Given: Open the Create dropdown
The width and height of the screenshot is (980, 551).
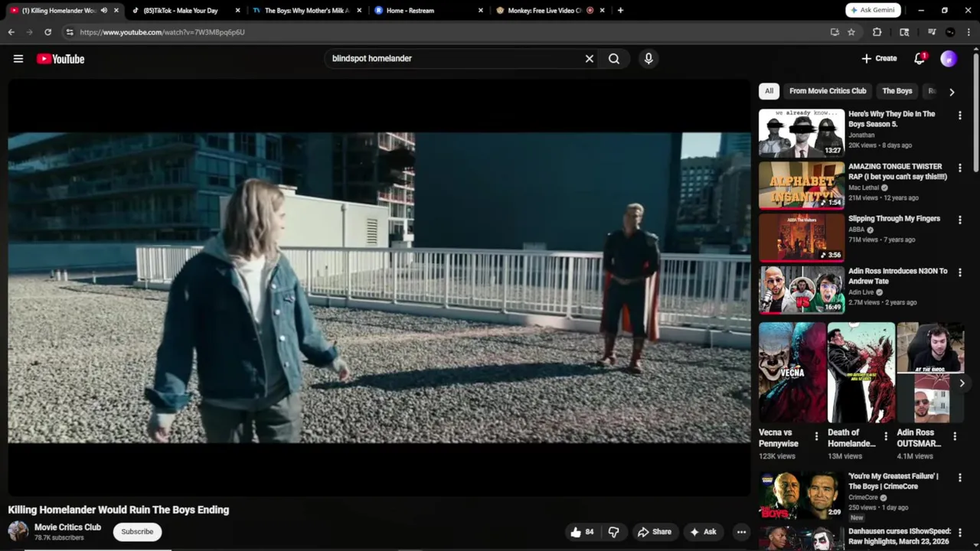Looking at the screenshot, I should [x=879, y=59].
